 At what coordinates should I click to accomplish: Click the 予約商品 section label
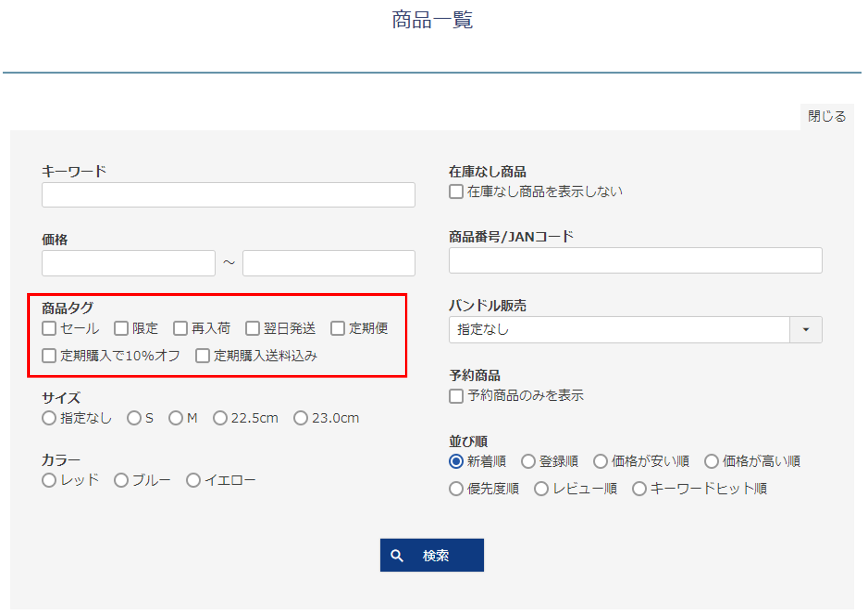(x=475, y=375)
